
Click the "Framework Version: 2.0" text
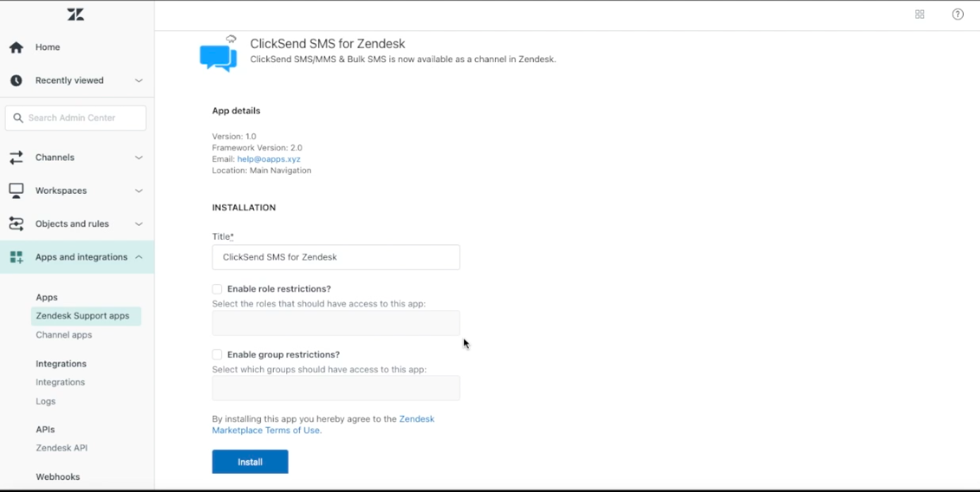(257, 148)
